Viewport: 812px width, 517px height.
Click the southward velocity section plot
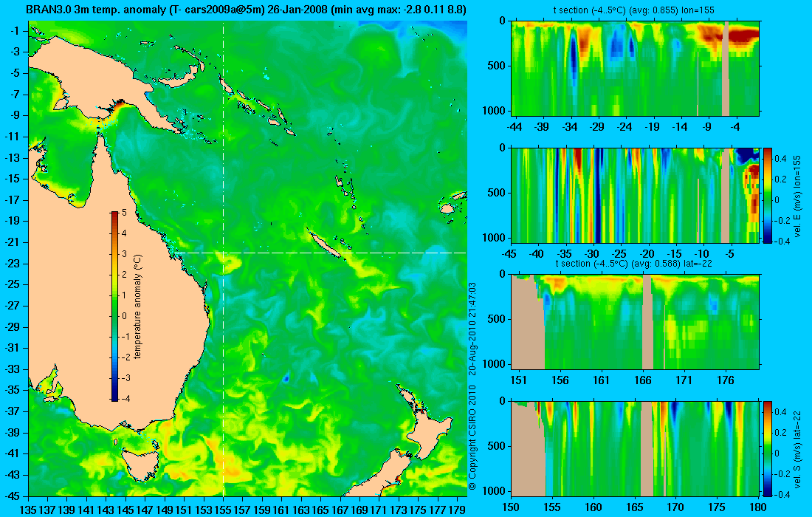point(635,448)
